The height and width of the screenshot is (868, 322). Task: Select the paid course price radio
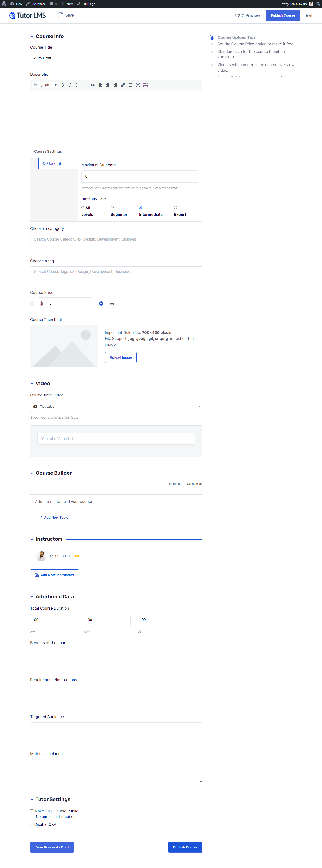point(32,303)
